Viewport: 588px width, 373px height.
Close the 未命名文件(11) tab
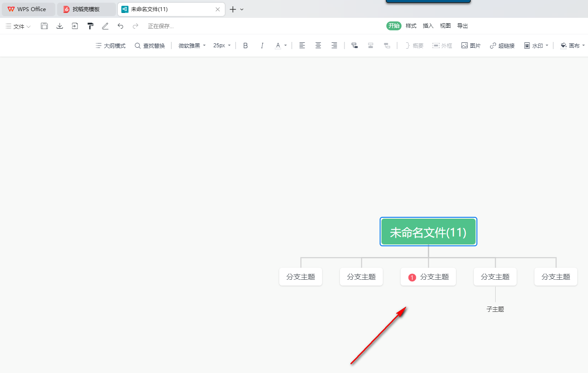coord(218,9)
